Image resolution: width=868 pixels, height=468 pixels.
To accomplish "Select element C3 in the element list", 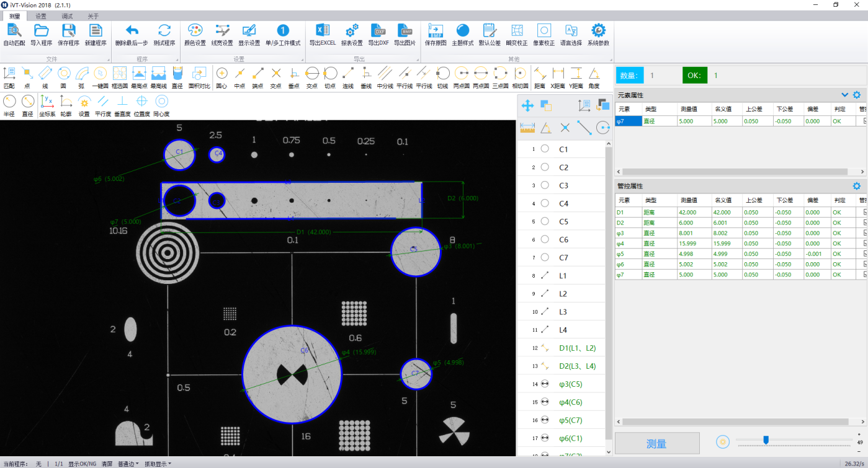I will point(563,185).
